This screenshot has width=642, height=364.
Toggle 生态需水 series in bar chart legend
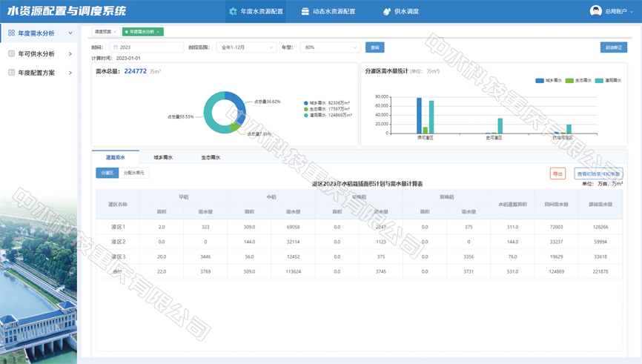point(578,81)
